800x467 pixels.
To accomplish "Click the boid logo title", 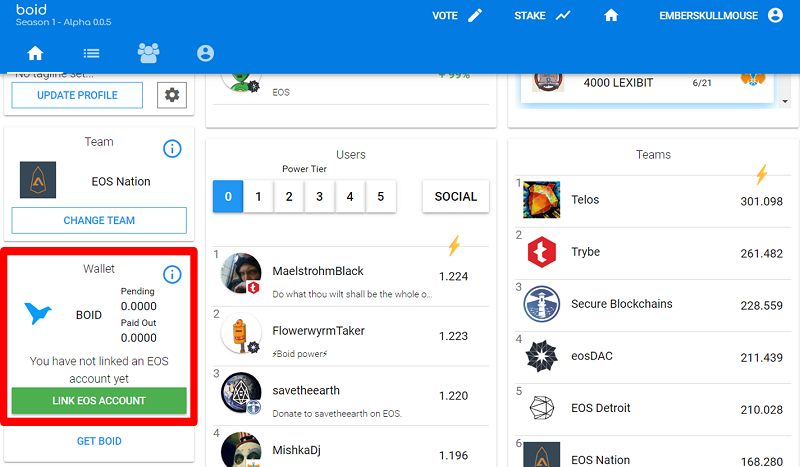I will tap(31, 10).
